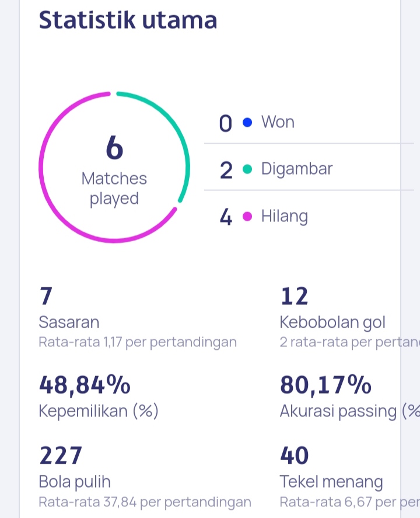Click the Won count showing 0

(x=225, y=123)
